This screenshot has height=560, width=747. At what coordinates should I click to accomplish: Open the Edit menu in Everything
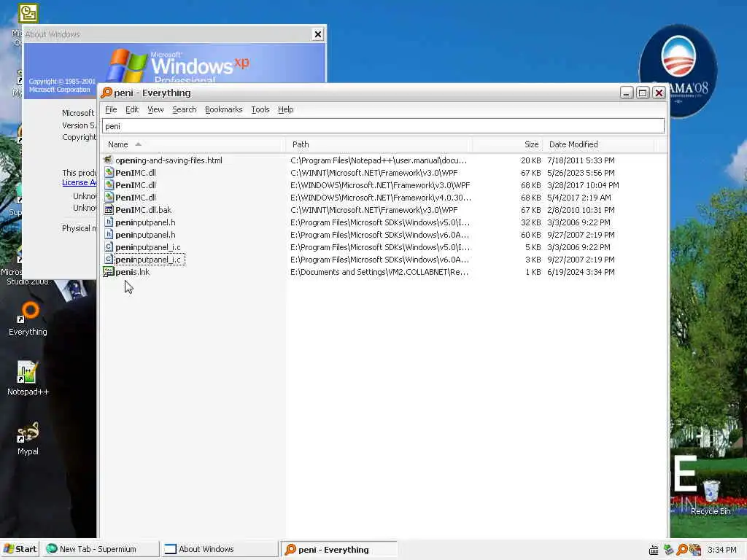(x=132, y=109)
